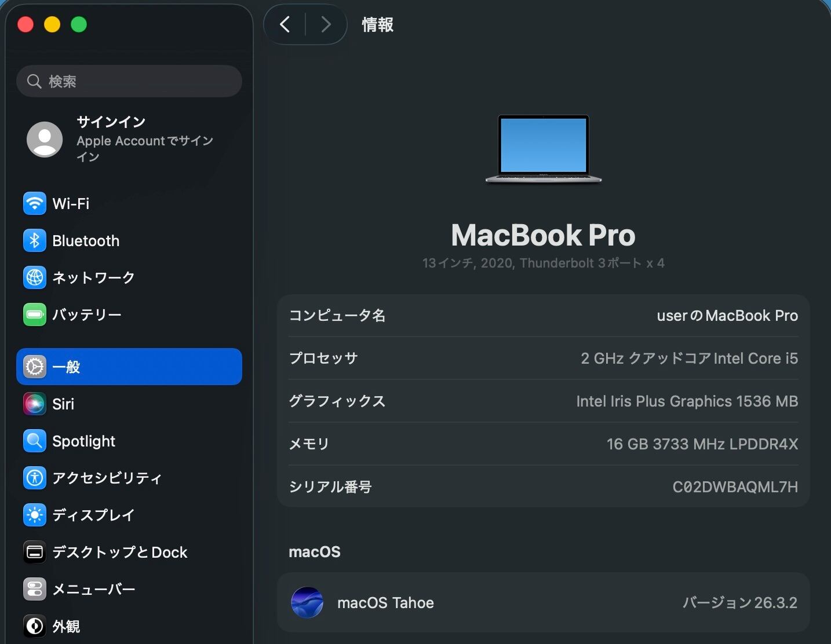
Task: Click the MacBook Pro heading
Action: tap(544, 235)
